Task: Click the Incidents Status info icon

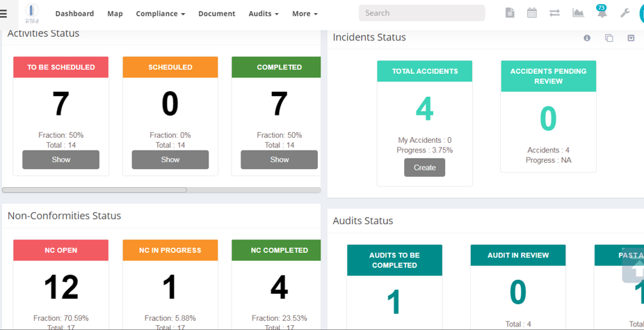Action: pos(587,38)
